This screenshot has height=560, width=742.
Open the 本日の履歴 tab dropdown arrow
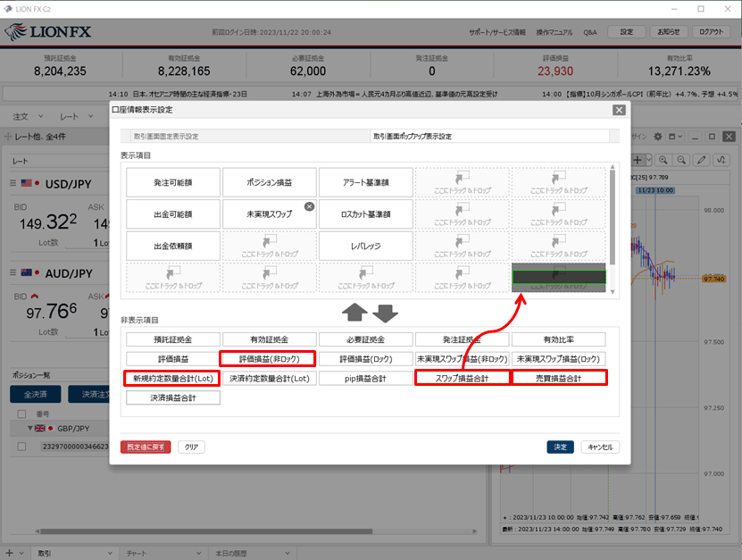[x=288, y=553]
